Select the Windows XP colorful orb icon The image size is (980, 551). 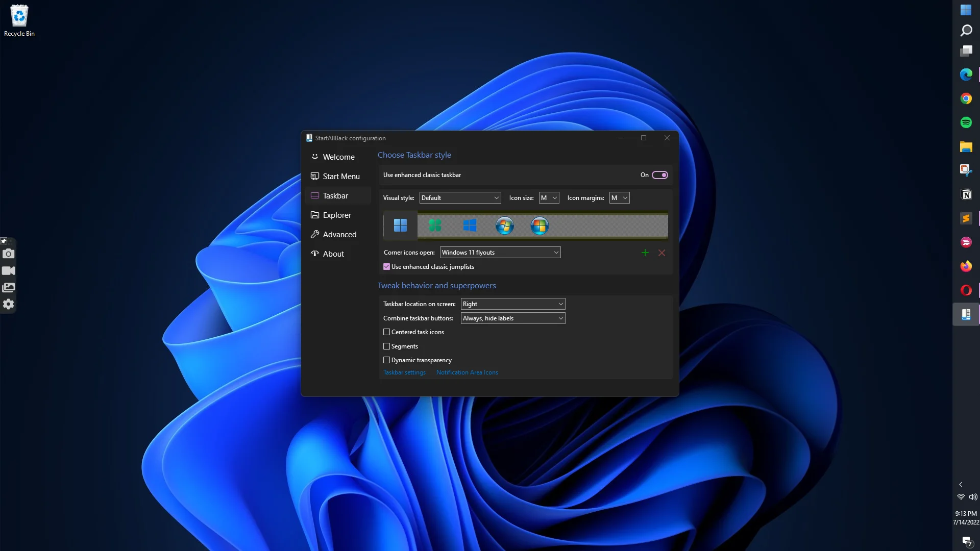[540, 226]
